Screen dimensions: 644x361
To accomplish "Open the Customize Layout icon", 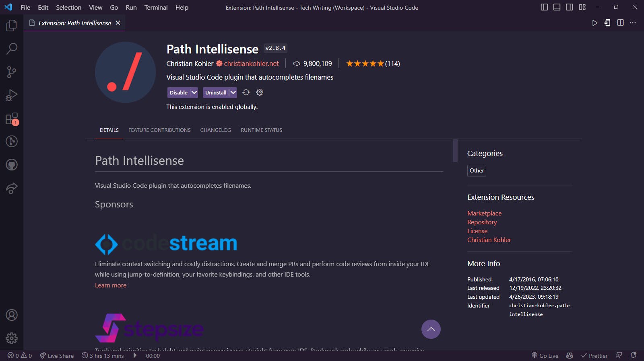I will point(582,7).
